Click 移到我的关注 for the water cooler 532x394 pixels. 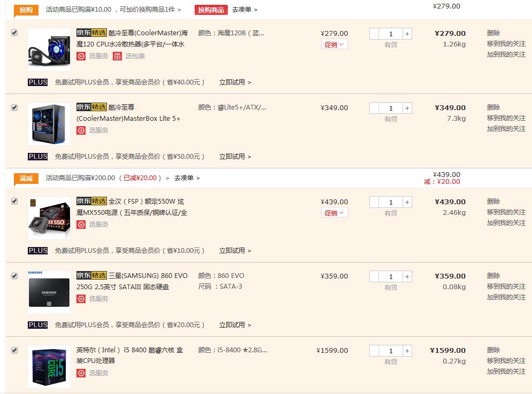[x=506, y=44]
